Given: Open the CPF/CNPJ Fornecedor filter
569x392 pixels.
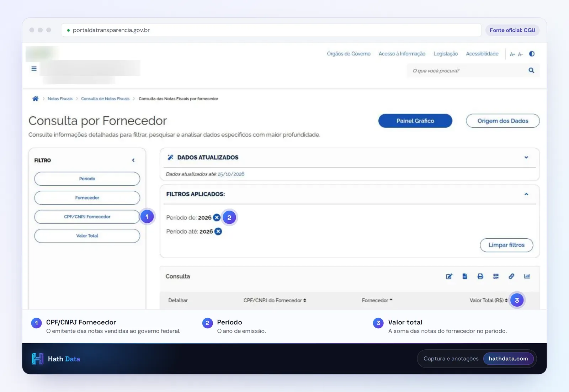Looking at the screenshot, I should (87, 217).
